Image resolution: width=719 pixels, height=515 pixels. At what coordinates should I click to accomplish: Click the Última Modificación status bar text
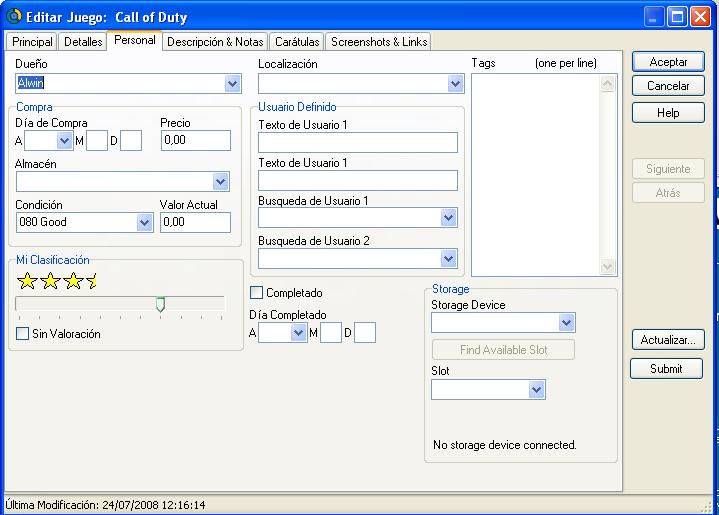[105, 505]
